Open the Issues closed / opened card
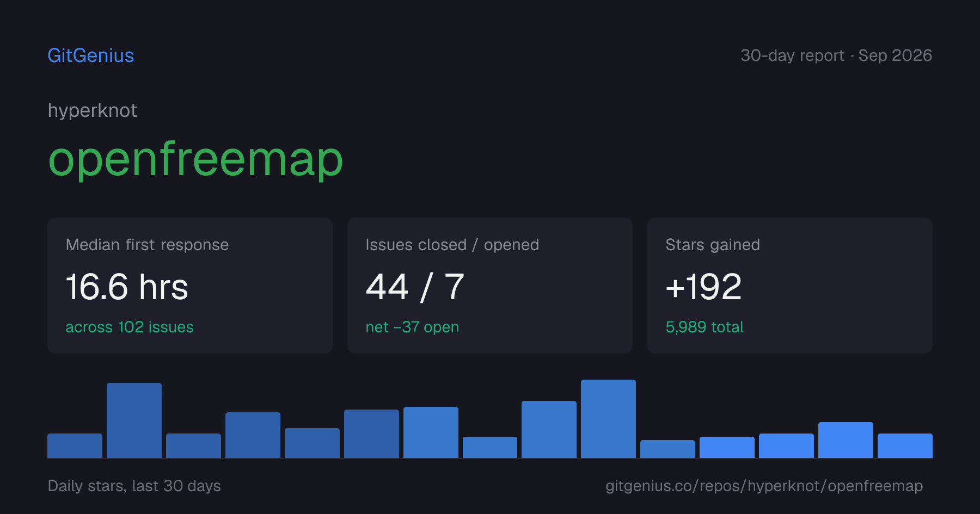 490,286
